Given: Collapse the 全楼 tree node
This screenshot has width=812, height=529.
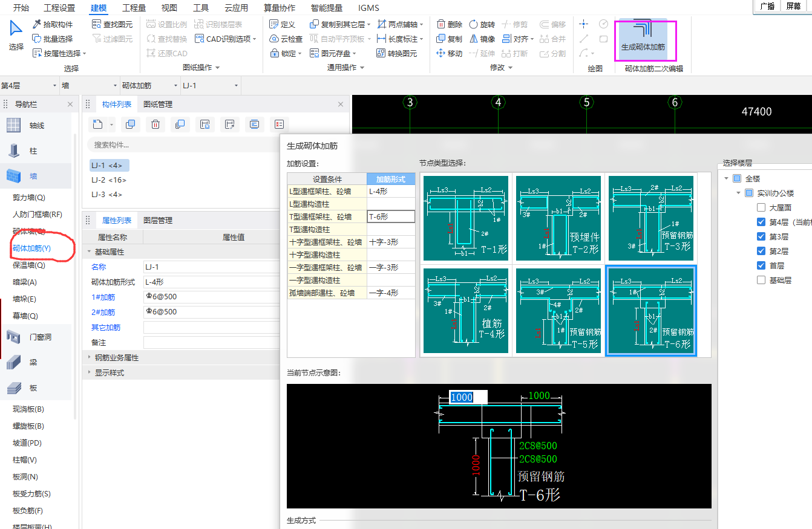Looking at the screenshot, I should click(x=727, y=178).
